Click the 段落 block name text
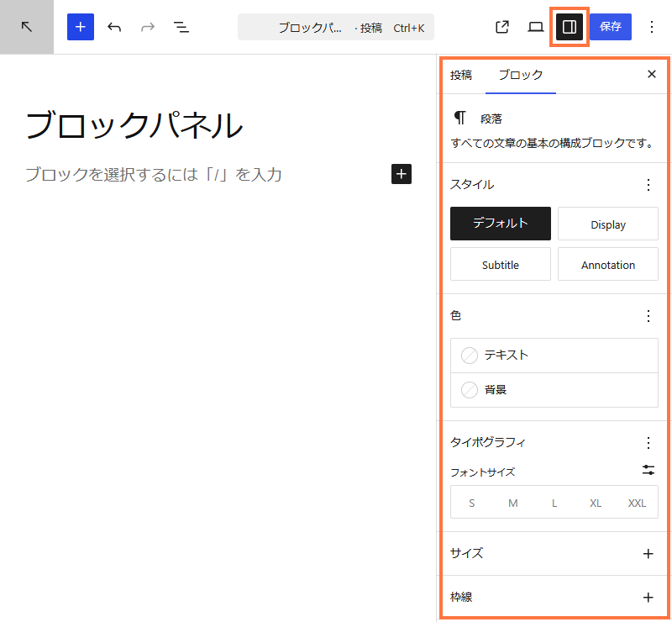This screenshot has height=622, width=672. [491, 119]
